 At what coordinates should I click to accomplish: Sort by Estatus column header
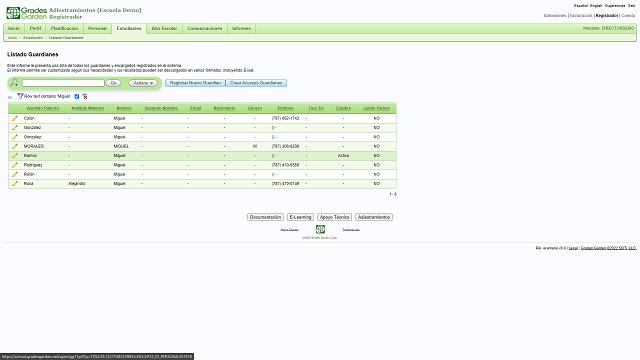pos(343,108)
